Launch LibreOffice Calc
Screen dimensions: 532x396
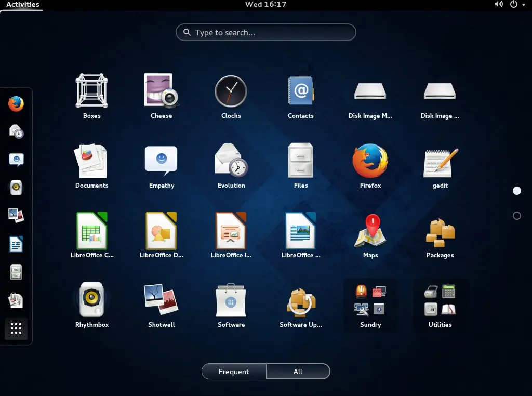click(x=91, y=236)
